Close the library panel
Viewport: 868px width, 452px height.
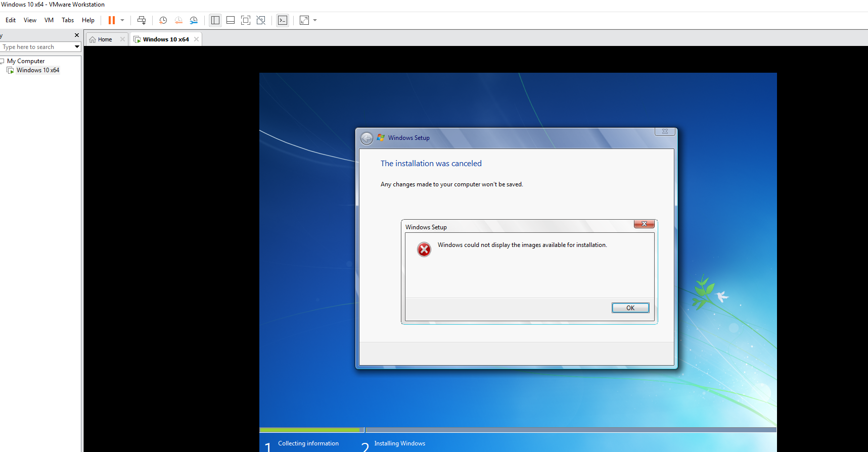coord(77,35)
